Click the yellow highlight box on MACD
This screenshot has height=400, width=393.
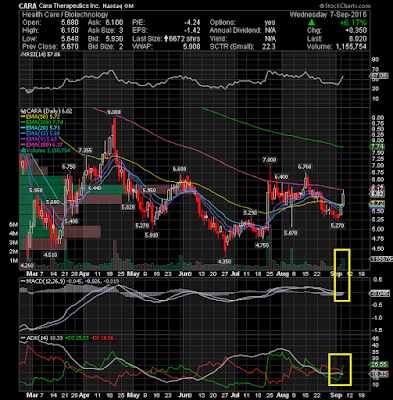(342, 275)
